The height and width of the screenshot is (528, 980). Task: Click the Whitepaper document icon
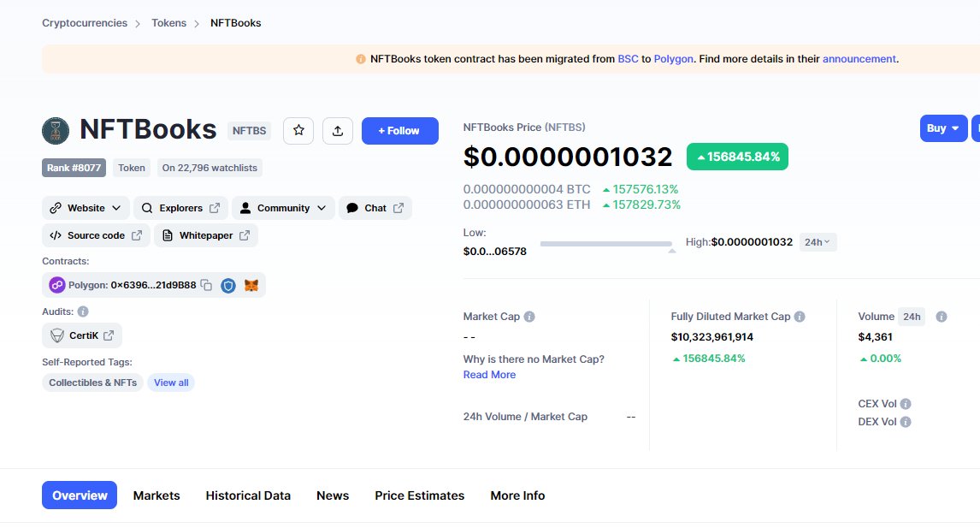(x=167, y=236)
